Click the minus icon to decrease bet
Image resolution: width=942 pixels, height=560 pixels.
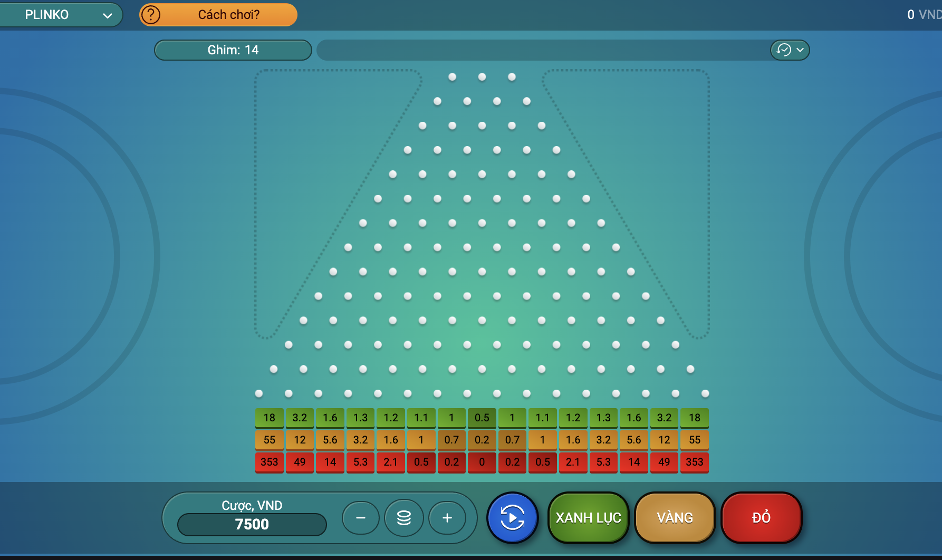(361, 518)
